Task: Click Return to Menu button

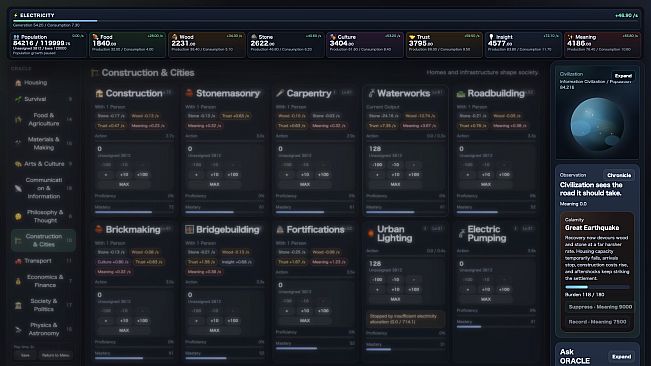Action: point(55,355)
